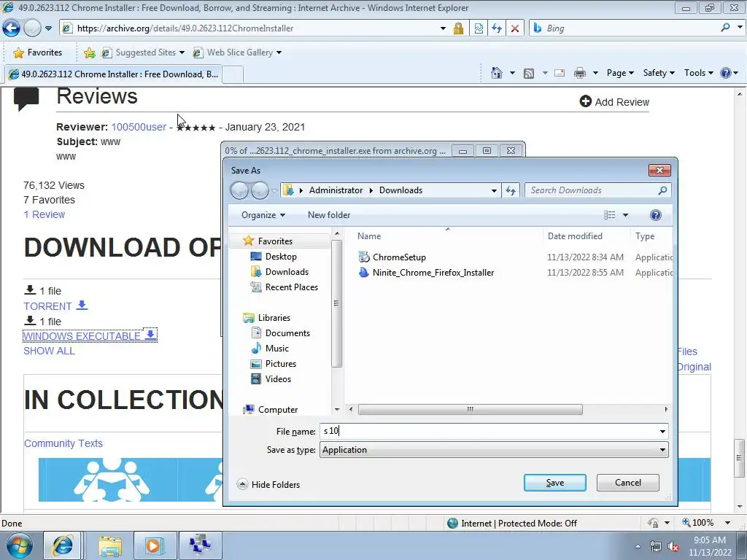Click the Save As dialog help icon
Viewport: 747px width, 560px height.
pyautogui.click(x=656, y=215)
